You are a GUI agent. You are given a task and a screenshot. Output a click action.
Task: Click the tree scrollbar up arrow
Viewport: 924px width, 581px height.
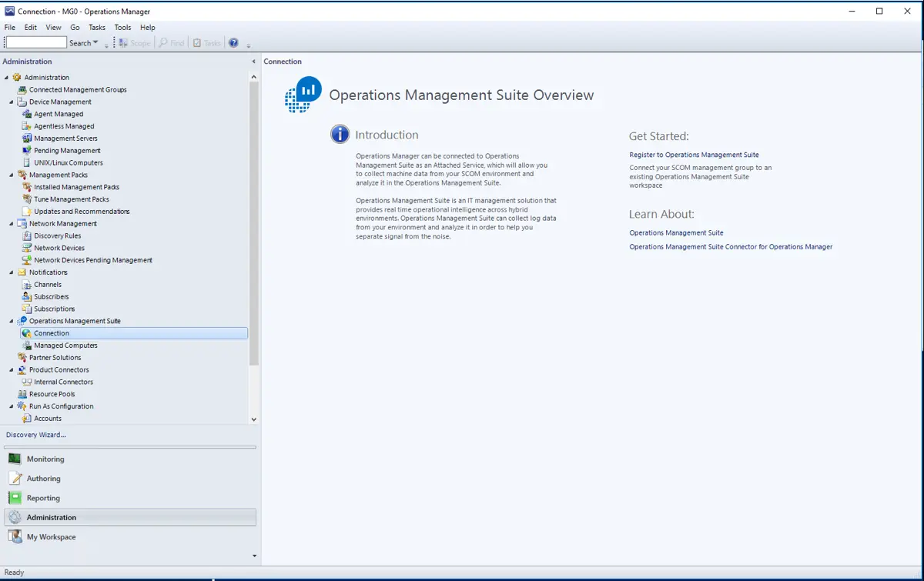click(254, 77)
